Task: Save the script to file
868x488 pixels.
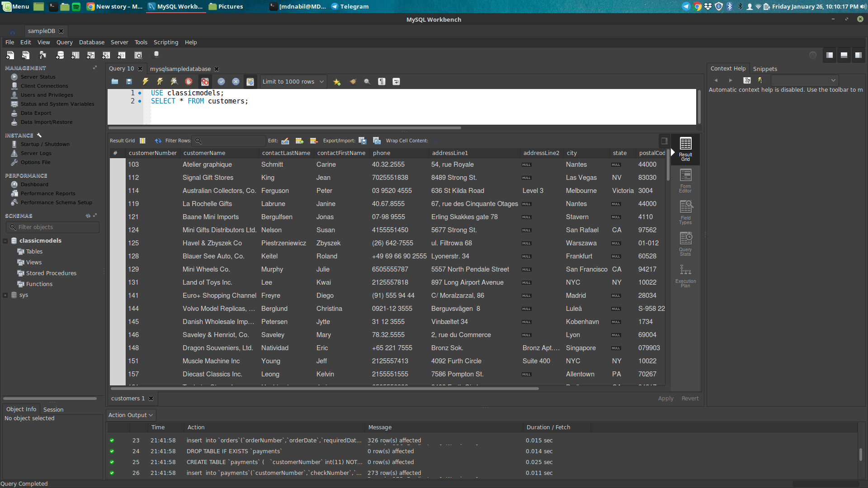Action: [129, 82]
